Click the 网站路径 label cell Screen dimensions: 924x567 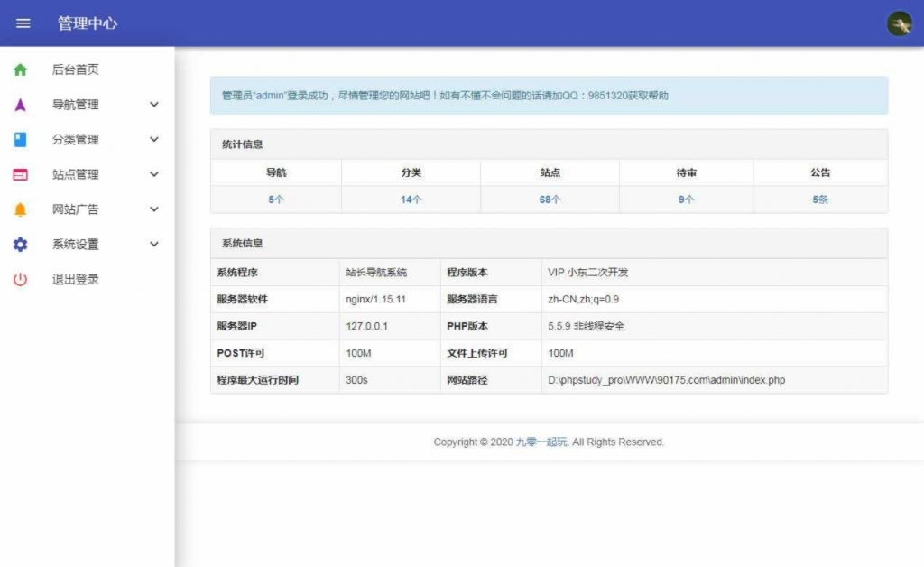tap(491, 380)
